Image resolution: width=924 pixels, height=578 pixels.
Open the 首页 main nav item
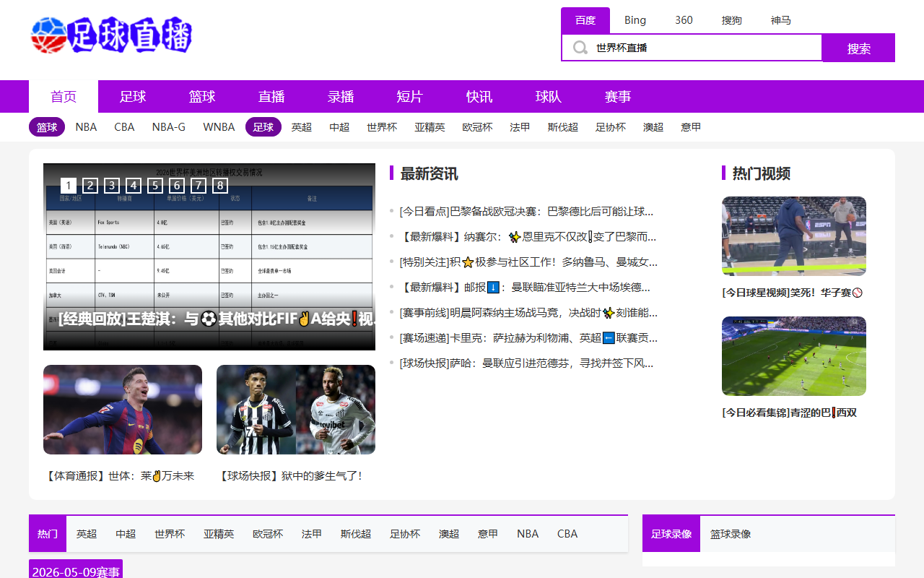click(64, 96)
